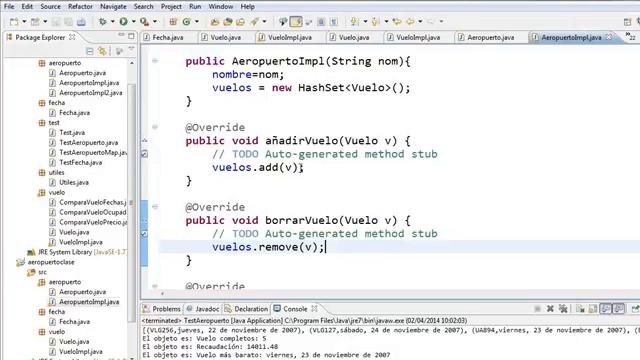Image resolution: width=640 pixels, height=360 pixels.
Task: Select the JRE System Library JavaSE-1.7 entry
Action: [x=78, y=252]
